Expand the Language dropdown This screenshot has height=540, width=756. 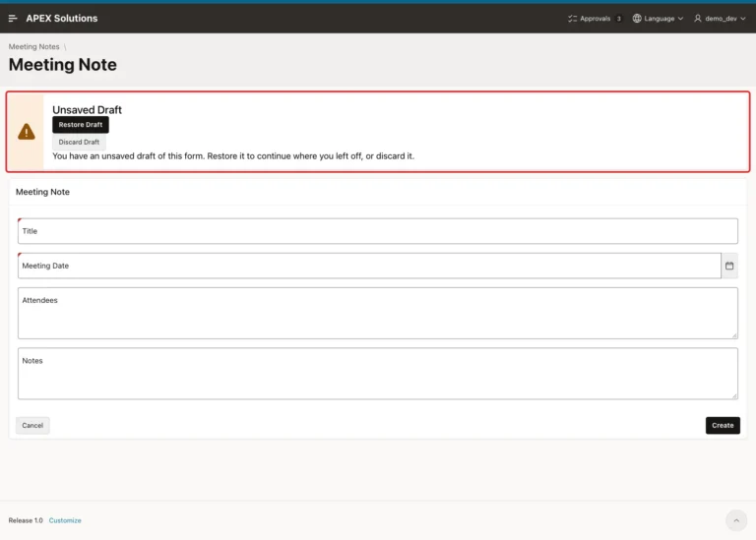point(659,19)
